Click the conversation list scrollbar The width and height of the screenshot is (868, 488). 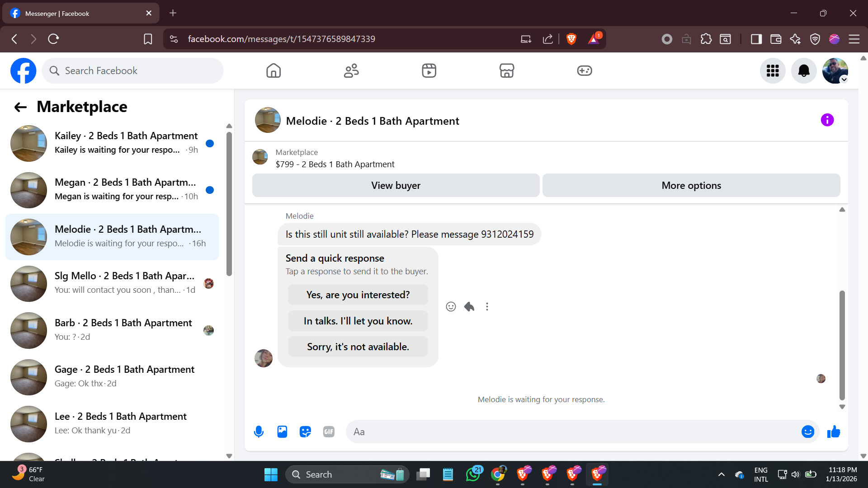tap(229, 203)
